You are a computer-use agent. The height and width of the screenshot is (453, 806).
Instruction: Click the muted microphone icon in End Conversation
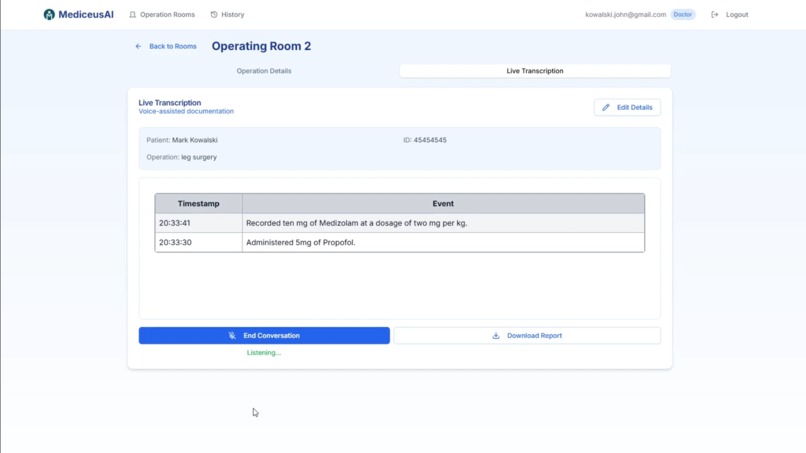point(232,336)
